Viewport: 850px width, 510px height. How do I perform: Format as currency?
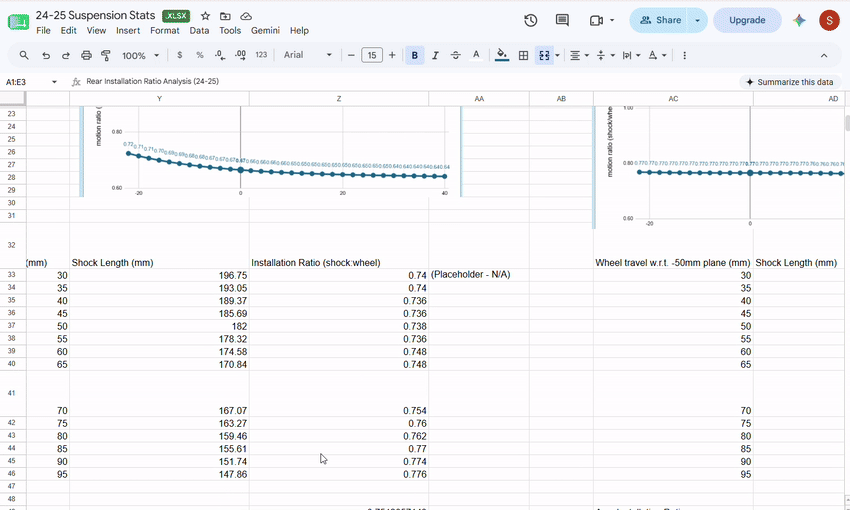coord(179,55)
